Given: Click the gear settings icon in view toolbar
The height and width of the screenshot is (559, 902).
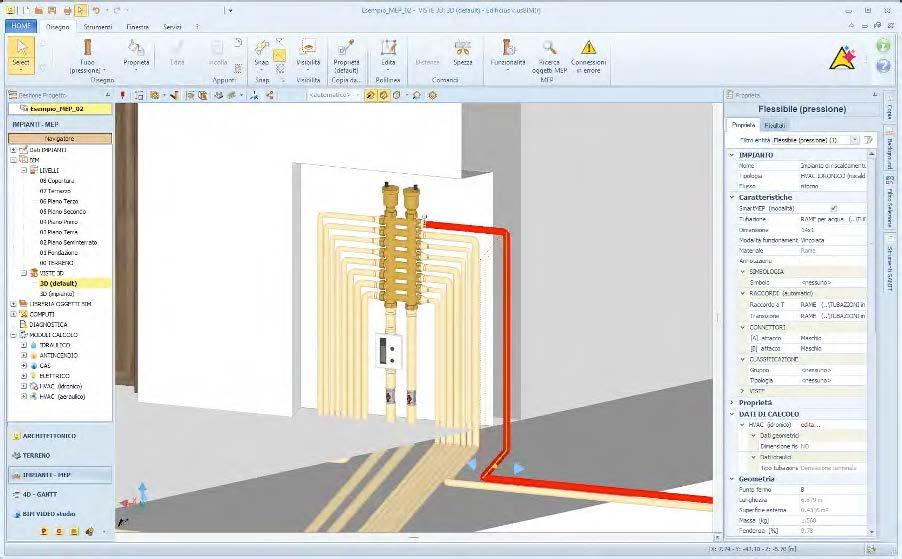Looking at the screenshot, I should pos(433,95).
